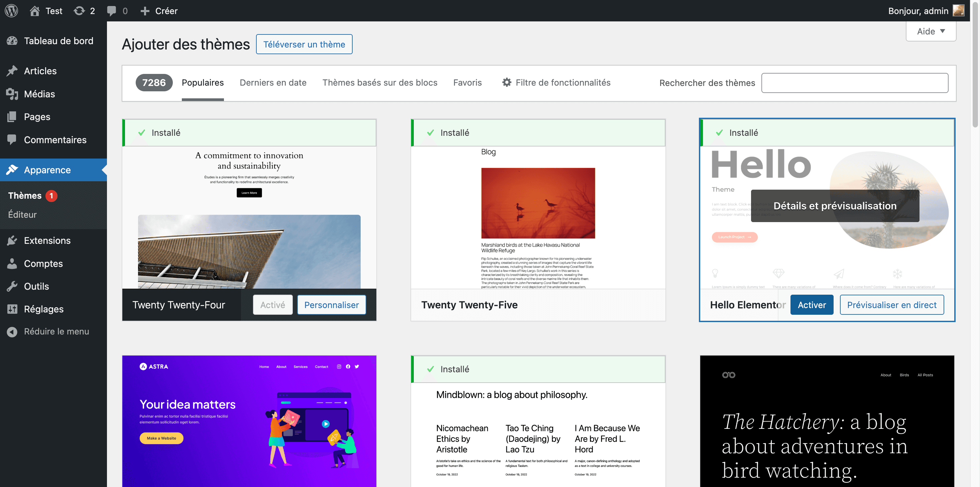Click the Astra theme screenshot

coord(249,421)
